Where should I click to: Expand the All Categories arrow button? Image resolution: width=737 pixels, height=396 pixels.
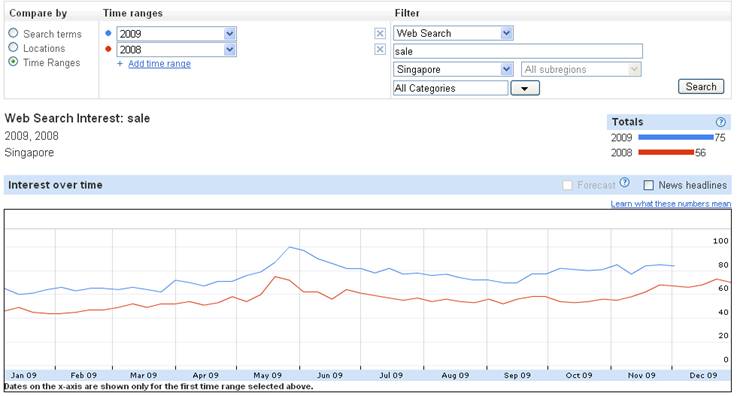click(x=525, y=88)
